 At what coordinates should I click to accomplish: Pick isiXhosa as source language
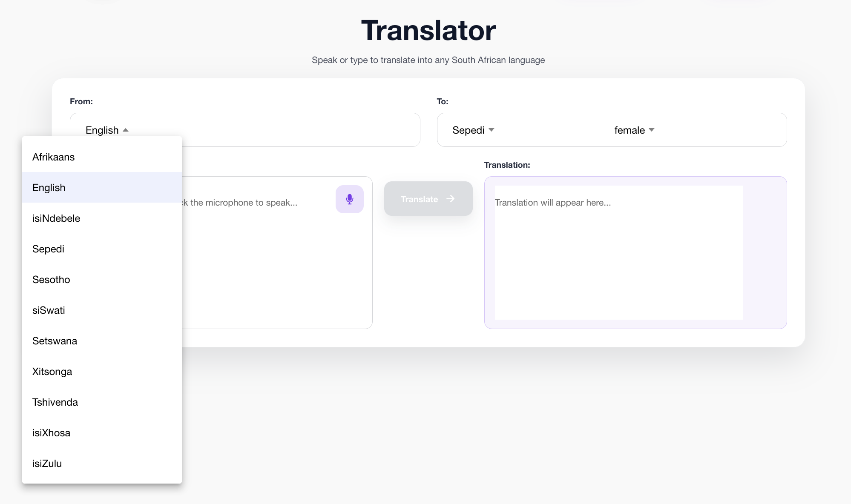tap(102, 432)
